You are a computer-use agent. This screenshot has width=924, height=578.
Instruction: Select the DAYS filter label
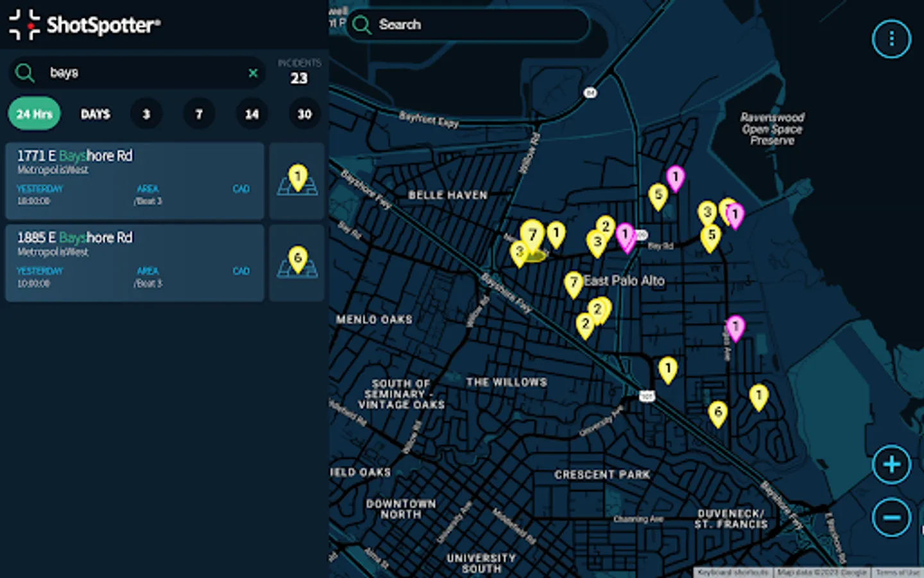coord(95,114)
